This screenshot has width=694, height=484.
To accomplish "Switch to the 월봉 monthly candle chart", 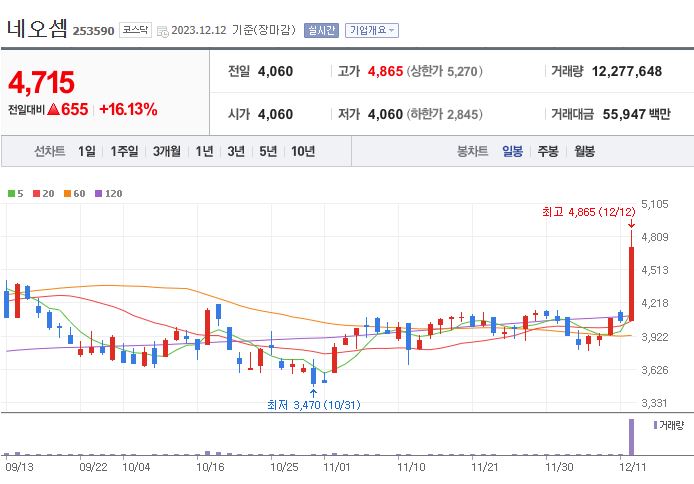I will pos(585,151).
